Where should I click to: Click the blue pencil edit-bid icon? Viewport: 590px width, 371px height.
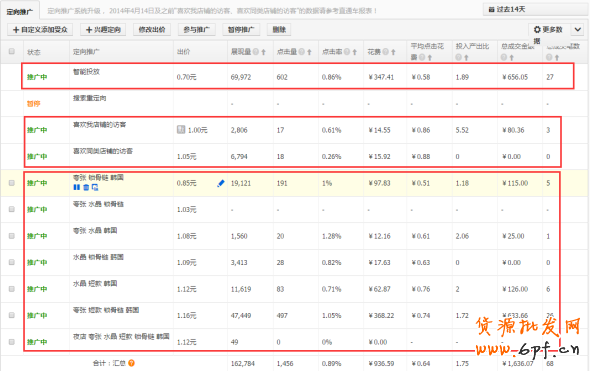[x=220, y=183]
